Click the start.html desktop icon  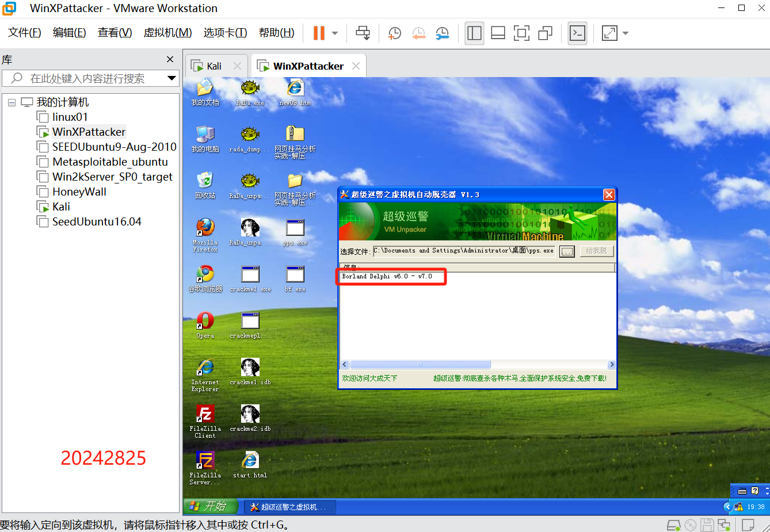250,465
